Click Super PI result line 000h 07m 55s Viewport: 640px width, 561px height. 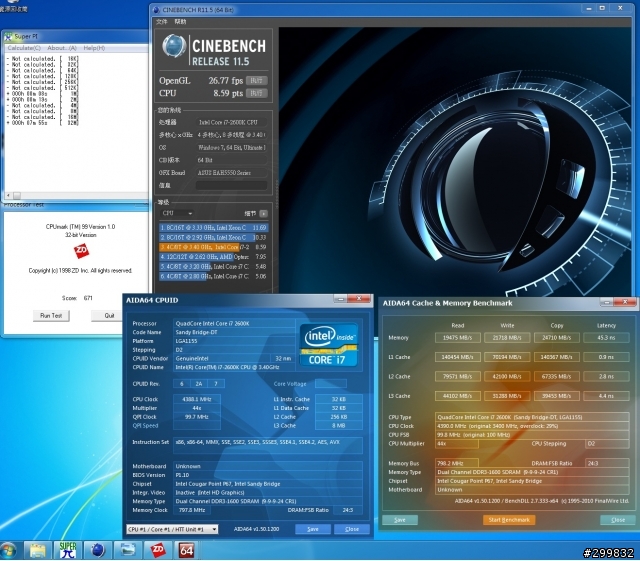(42, 123)
